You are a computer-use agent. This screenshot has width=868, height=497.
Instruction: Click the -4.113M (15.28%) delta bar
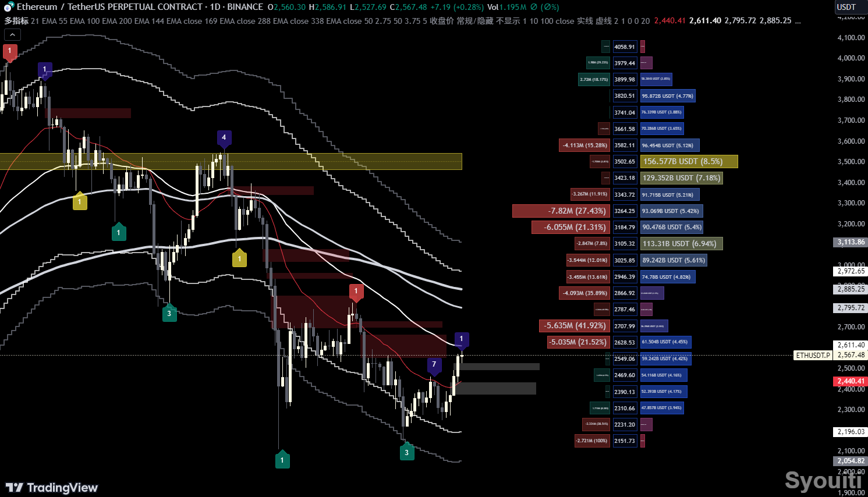pyautogui.click(x=584, y=145)
